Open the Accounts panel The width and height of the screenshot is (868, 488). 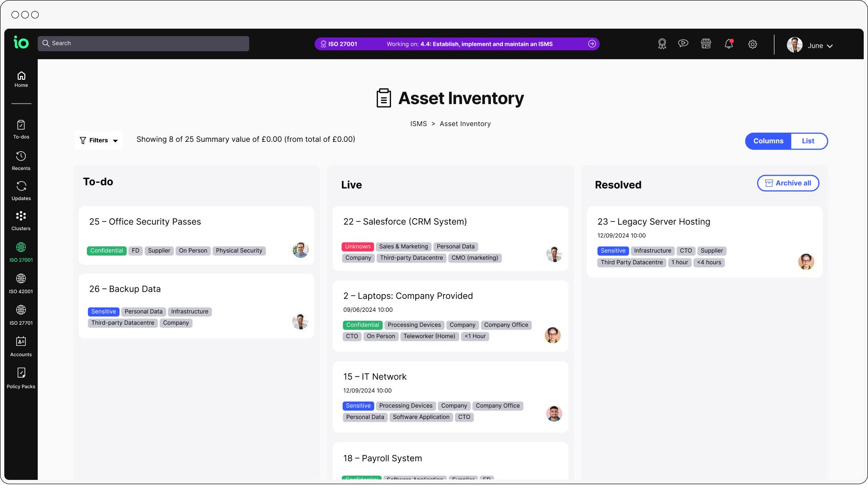click(x=21, y=345)
